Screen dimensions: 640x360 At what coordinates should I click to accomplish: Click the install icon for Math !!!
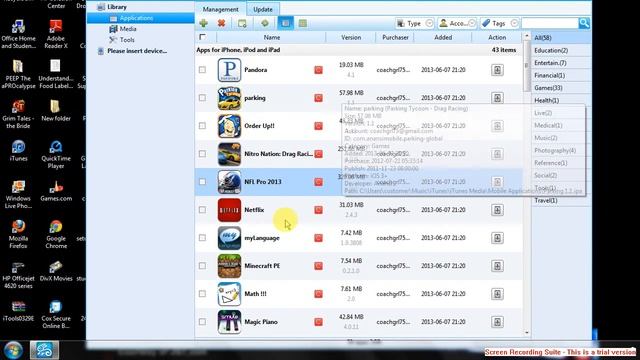tap(497, 294)
